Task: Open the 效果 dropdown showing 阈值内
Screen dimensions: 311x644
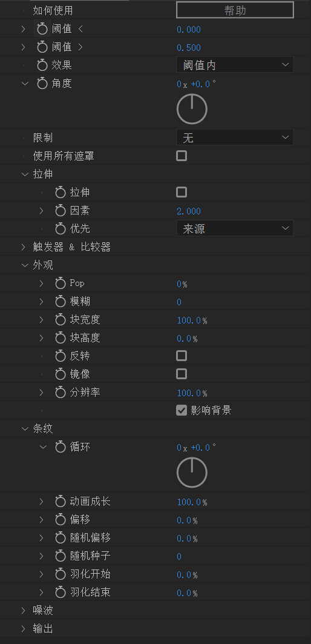Action: tap(235, 65)
